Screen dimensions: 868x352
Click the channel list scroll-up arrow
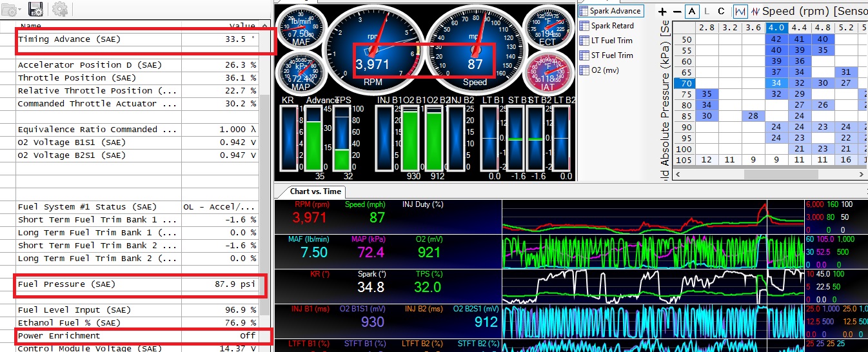(264, 26)
